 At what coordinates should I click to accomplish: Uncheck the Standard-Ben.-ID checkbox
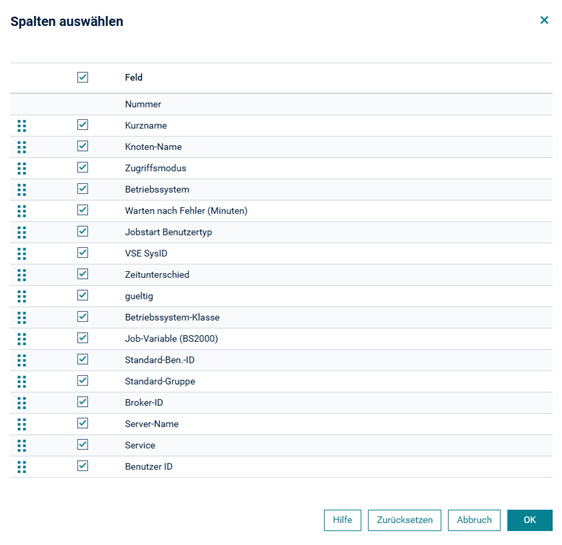coord(82,359)
